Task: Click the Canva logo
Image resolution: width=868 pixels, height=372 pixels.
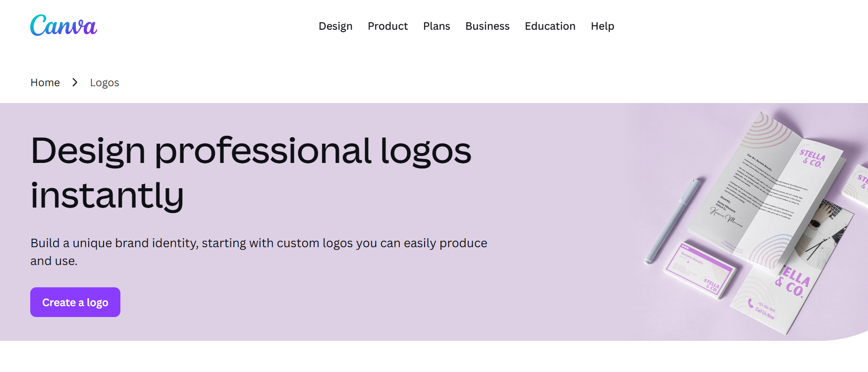Action: click(x=63, y=25)
